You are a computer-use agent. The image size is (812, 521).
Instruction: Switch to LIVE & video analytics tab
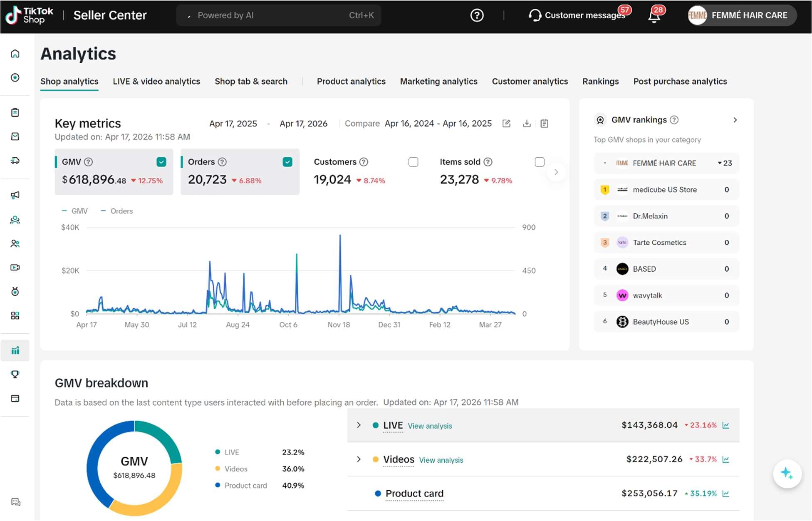(x=156, y=82)
